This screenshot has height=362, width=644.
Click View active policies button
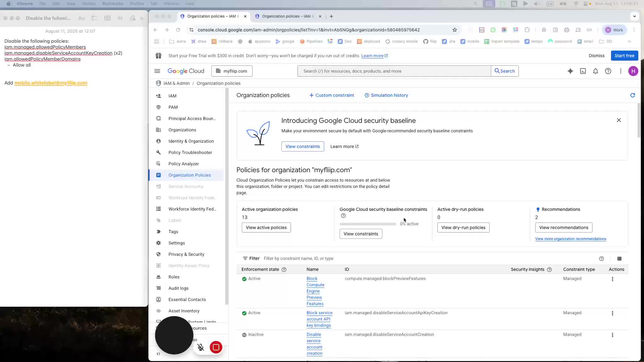coord(266,228)
